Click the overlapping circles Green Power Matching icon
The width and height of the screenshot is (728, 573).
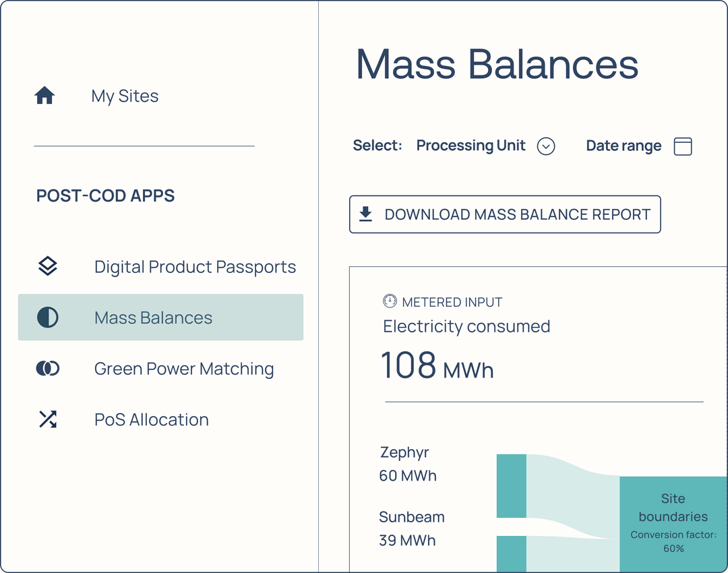click(47, 368)
